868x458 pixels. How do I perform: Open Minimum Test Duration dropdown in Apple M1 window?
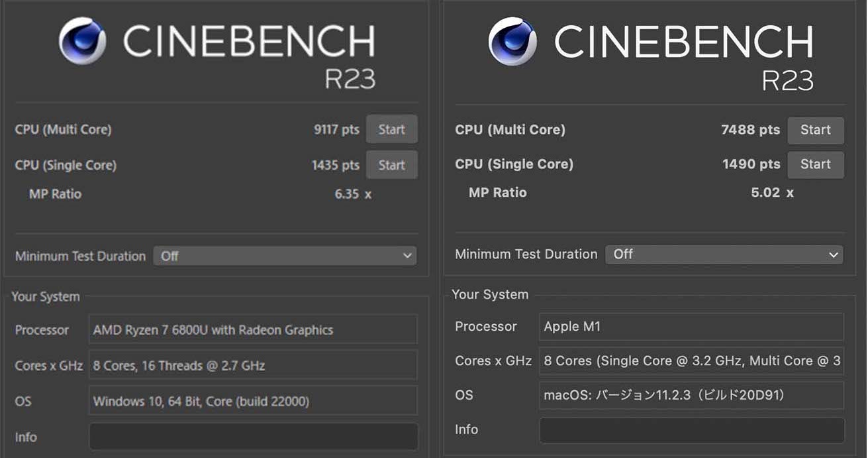coord(724,254)
